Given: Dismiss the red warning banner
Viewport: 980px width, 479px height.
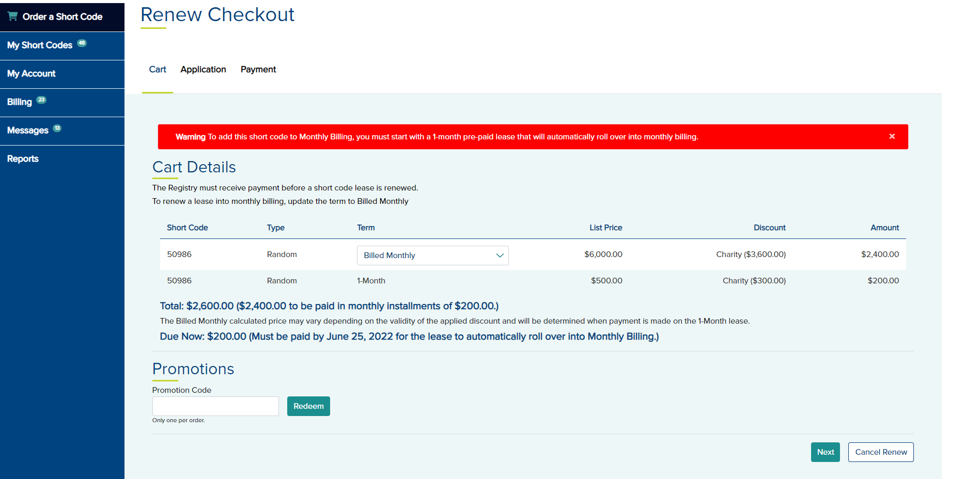Looking at the screenshot, I should [892, 136].
